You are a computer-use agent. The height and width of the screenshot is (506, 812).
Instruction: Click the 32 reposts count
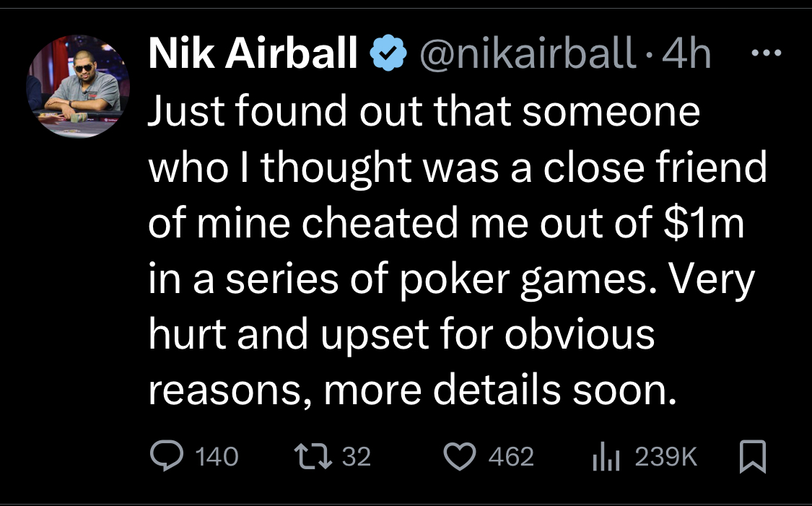coord(357,457)
